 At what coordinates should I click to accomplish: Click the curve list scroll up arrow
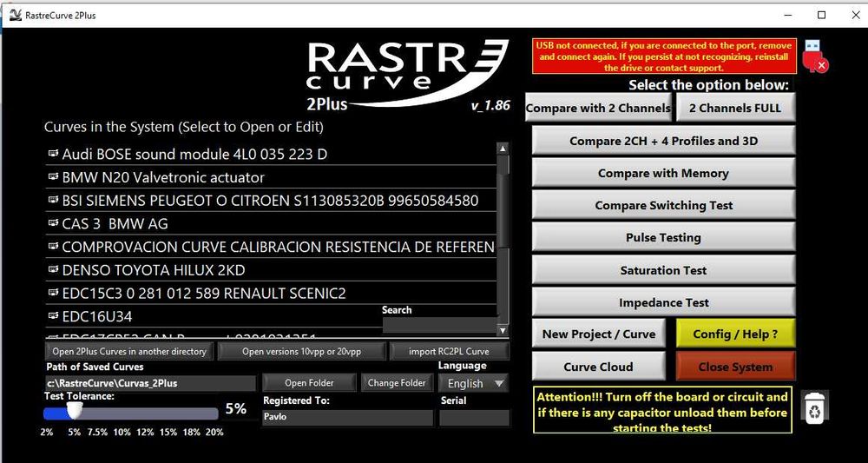pyautogui.click(x=503, y=149)
